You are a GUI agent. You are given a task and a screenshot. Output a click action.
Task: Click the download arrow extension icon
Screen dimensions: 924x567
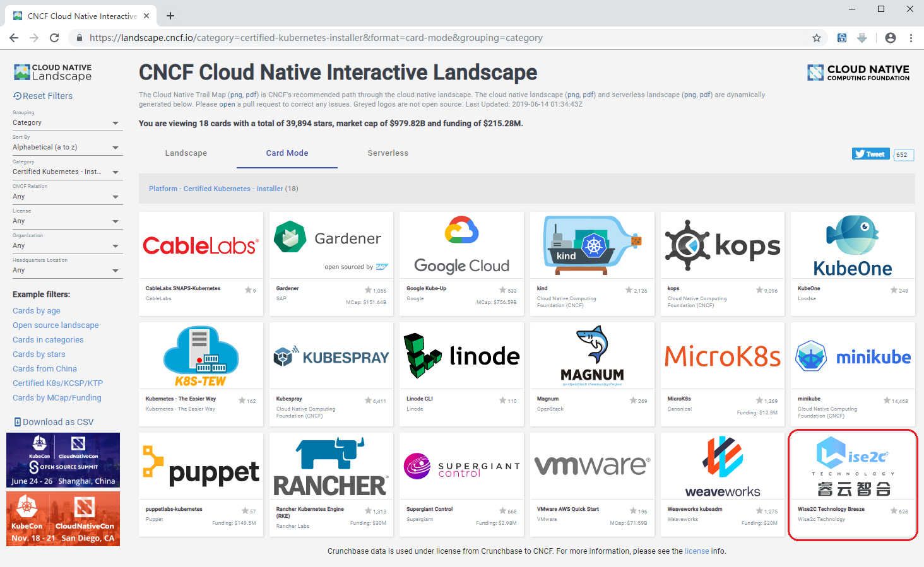pyautogui.click(x=862, y=38)
